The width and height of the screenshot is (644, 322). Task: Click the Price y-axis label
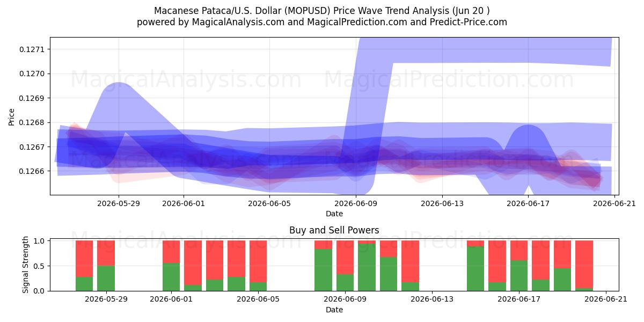[x=12, y=116]
